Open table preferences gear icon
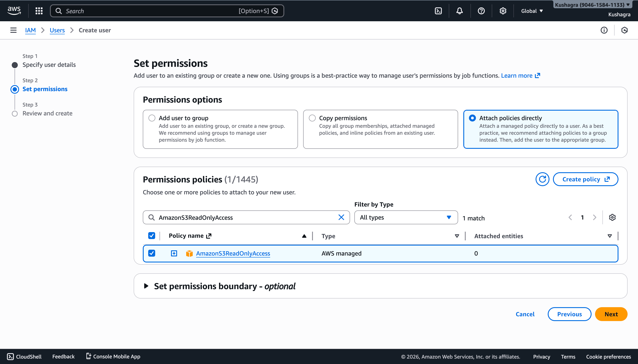The width and height of the screenshot is (638, 364). point(612,217)
